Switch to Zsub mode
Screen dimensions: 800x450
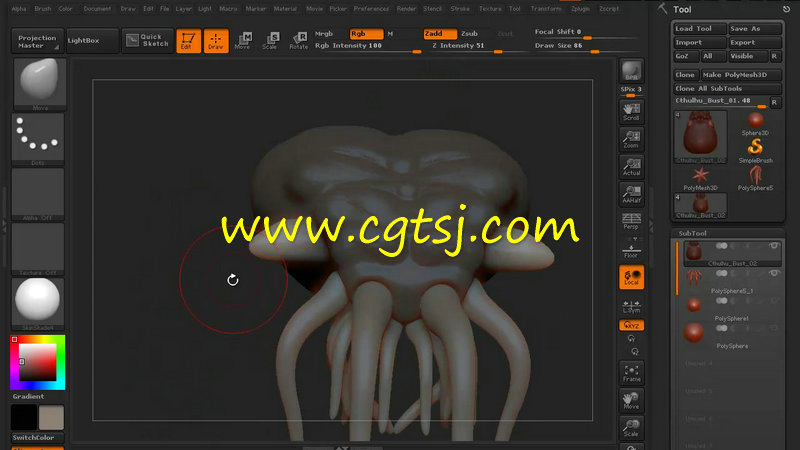[x=470, y=34]
